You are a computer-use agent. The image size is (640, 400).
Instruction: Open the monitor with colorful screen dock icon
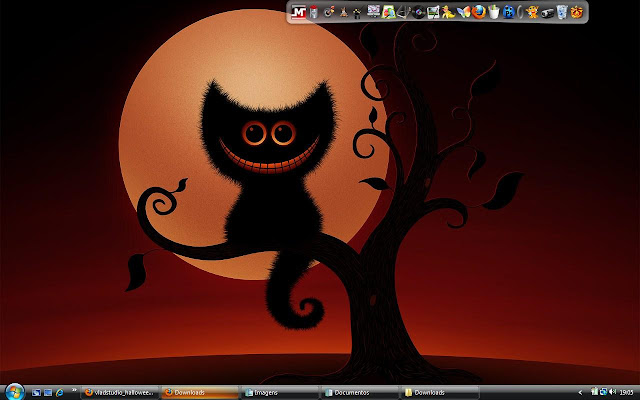tap(373, 11)
